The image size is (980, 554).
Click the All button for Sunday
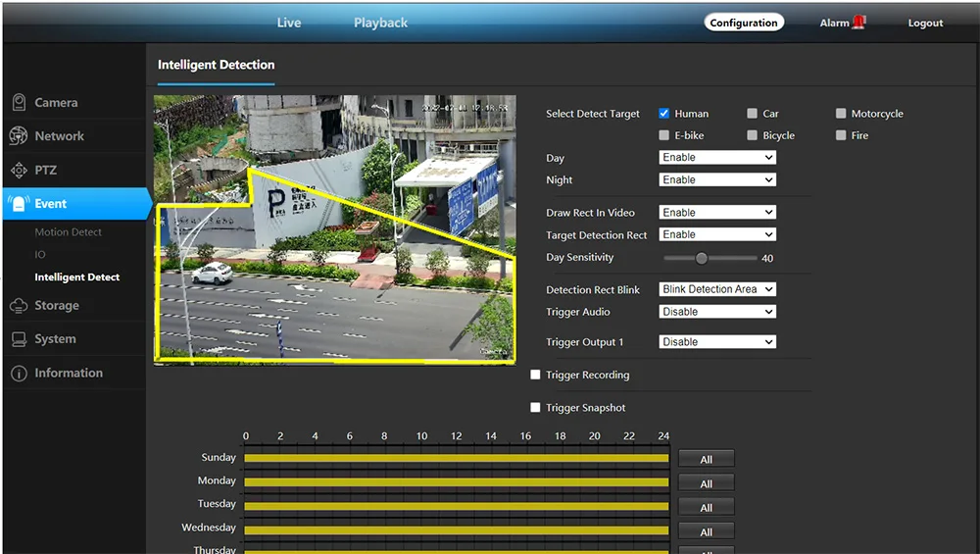point(707,460)
